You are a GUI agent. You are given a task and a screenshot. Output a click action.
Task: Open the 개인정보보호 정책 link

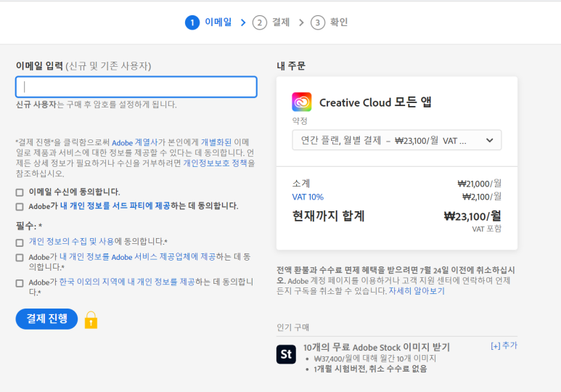click(x=216, y=163)
